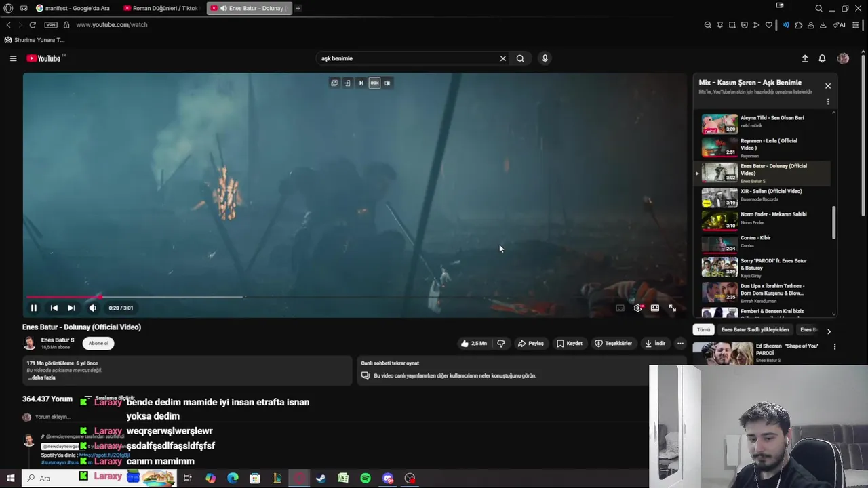Open Discord from the taskbar
868x488 pixels.
[x=388, y=478]
